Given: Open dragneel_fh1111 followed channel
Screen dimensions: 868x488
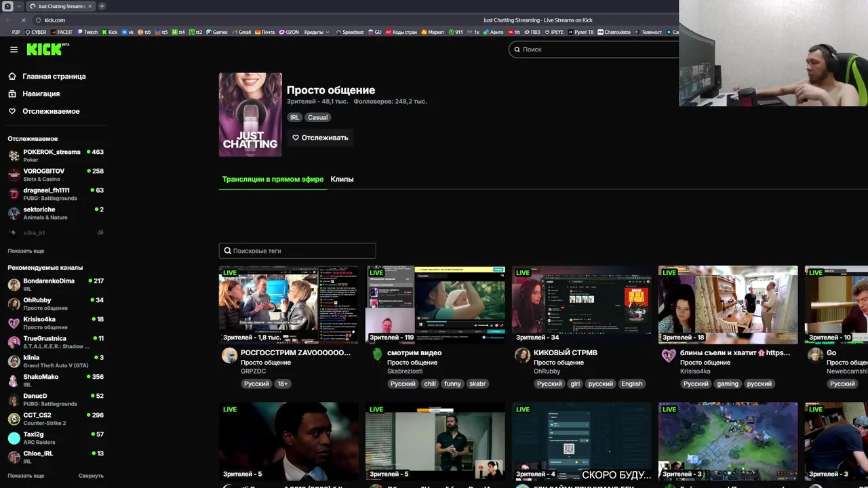Looking at the screenshot, I should [56, 194].
